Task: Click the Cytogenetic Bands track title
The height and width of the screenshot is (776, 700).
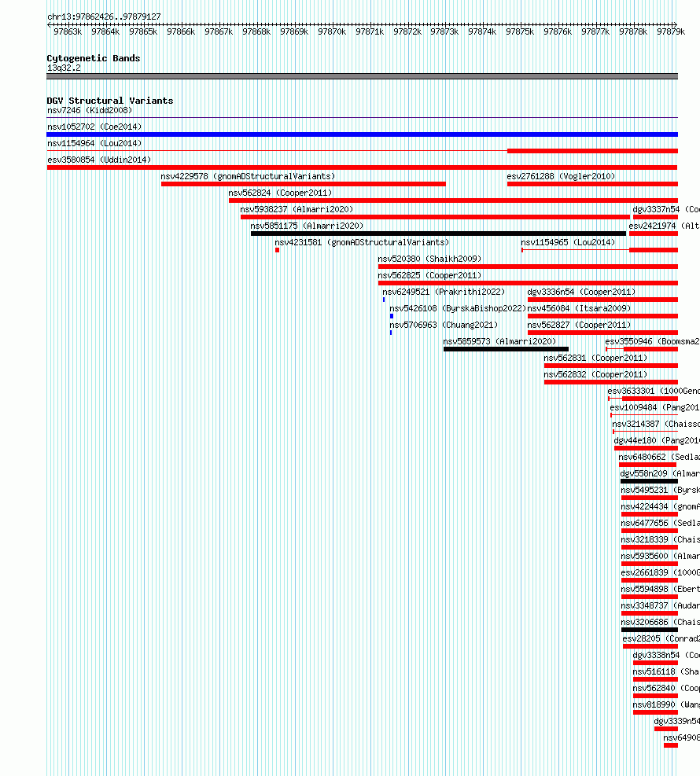Action: 94,58
